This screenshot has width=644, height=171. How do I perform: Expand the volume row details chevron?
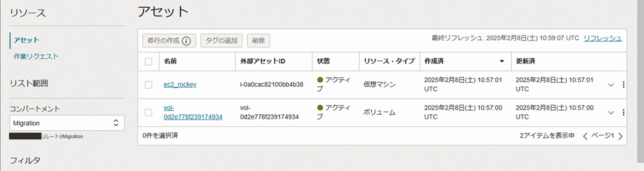click(611, 112)
